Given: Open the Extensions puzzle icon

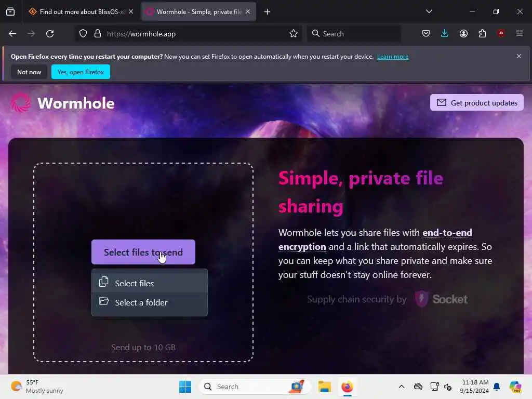Looking at the screenshot, I should pos(482,33).
